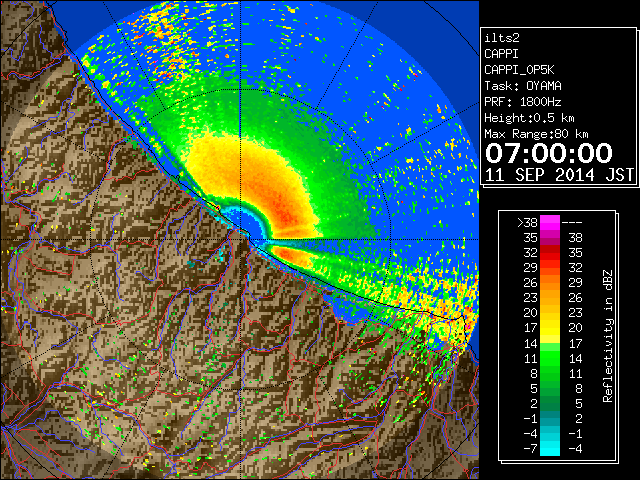The image size is (640, 480).
Task: Select the 'Max Range:80 km' line
Action: pos(536,134)
